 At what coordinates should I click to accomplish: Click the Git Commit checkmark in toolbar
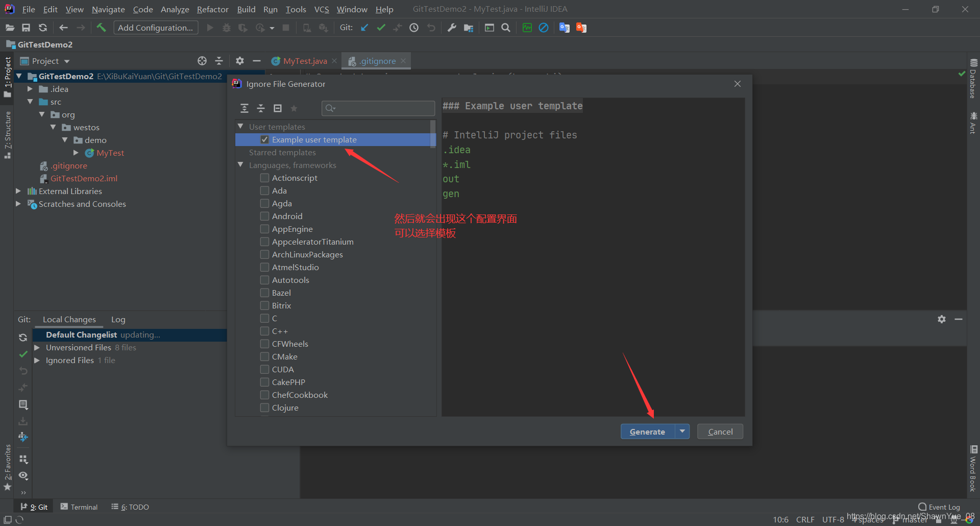[381, 28]
